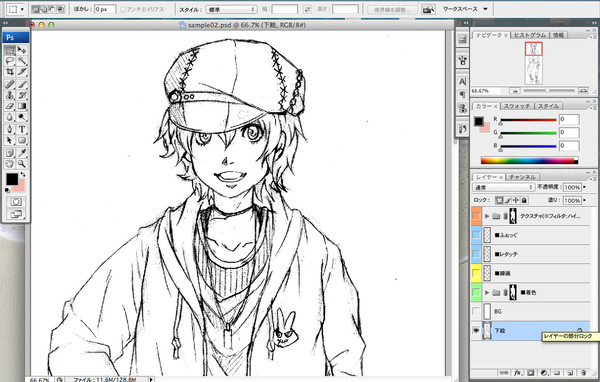Select the Move tool
This screenshot has width=600, height=382.
(x=22, y=50)
